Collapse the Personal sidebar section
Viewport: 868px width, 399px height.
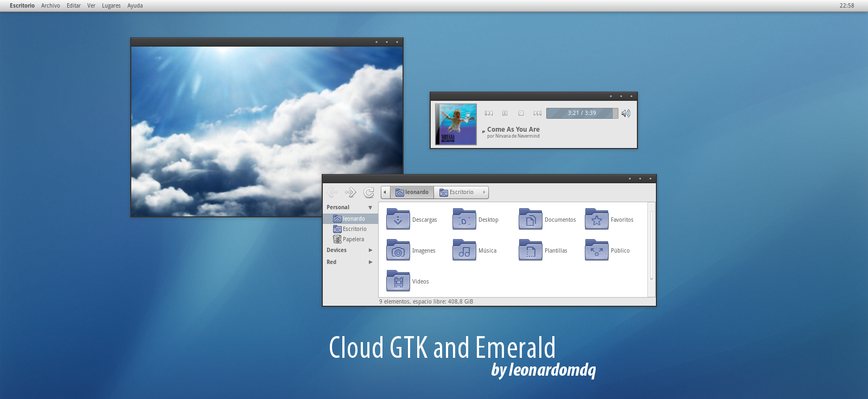pos(371,208)
